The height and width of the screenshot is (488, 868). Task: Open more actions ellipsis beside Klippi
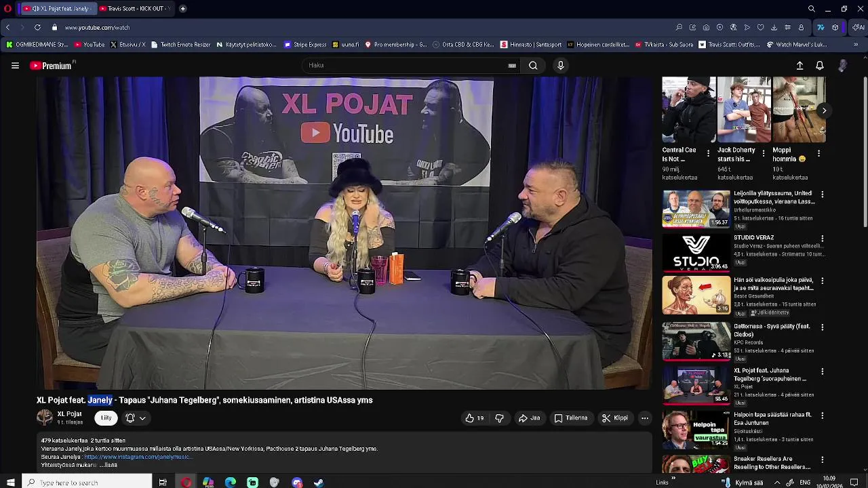[x=645, y=418]
